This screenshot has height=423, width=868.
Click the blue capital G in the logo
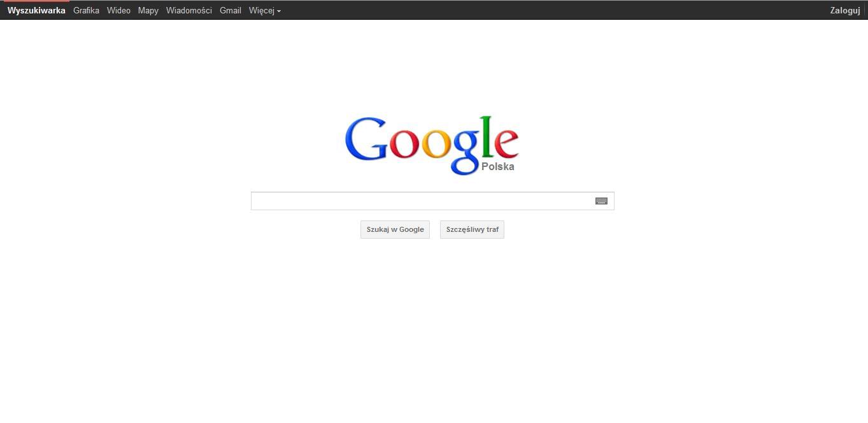tap(366, 138)
